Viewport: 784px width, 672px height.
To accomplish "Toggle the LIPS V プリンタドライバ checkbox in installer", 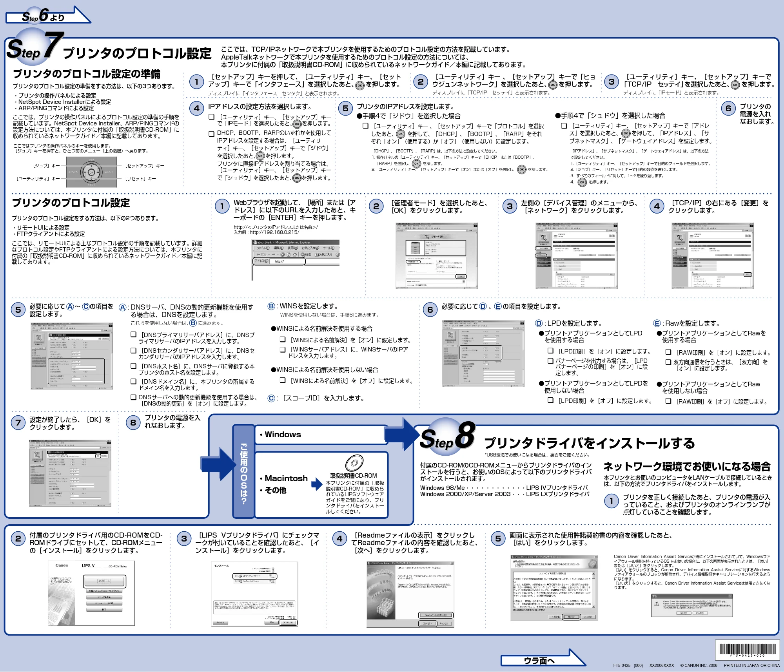I will [x=236, y=576].
